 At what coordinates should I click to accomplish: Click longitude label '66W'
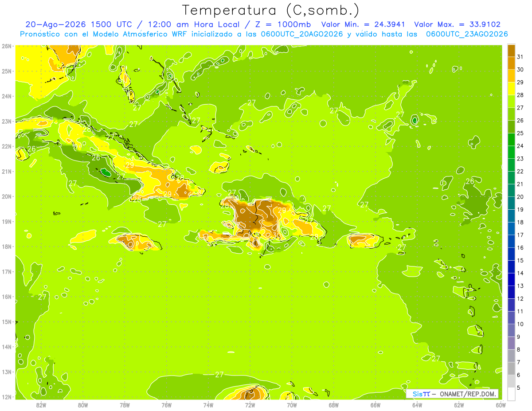376,405
